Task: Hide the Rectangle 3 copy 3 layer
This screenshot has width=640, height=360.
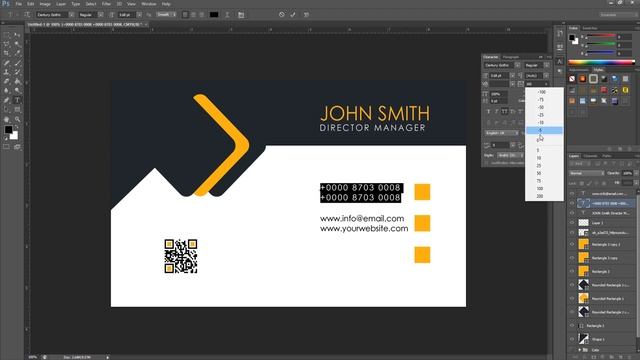Action: coord(572,244)
